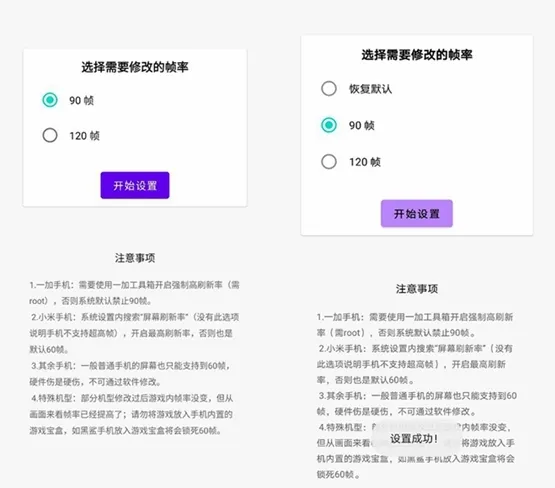Select the 90 帧 radio in the right panel
The width and height of the screenshot is (555, 488).
[329, 125]
